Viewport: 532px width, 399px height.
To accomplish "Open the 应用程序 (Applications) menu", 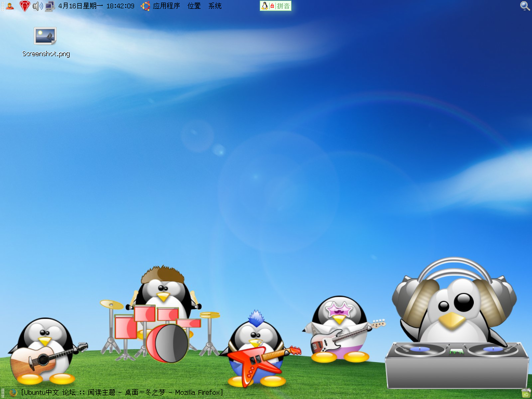I will point(166,6).
